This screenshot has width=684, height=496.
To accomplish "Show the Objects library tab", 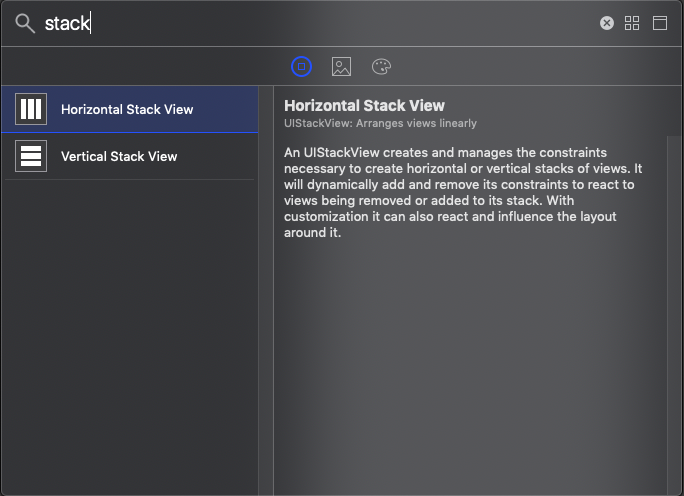I will [302, 67].
